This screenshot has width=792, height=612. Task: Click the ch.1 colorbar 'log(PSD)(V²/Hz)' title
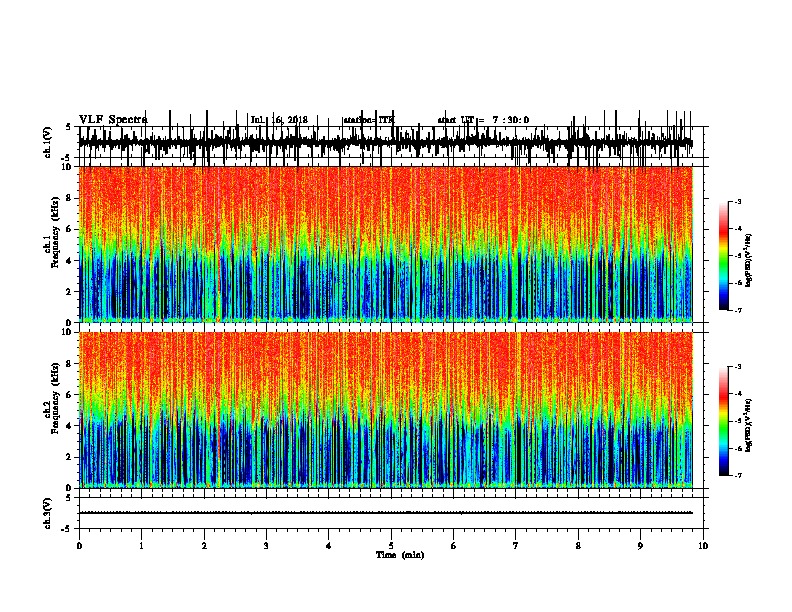click(x=748, y=260)
